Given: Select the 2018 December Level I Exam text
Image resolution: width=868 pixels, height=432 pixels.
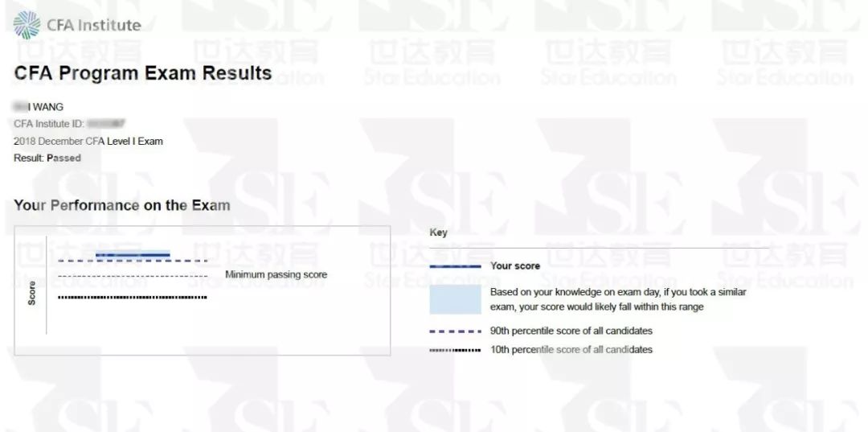Looking at the screenshot, I should (88, 142).
